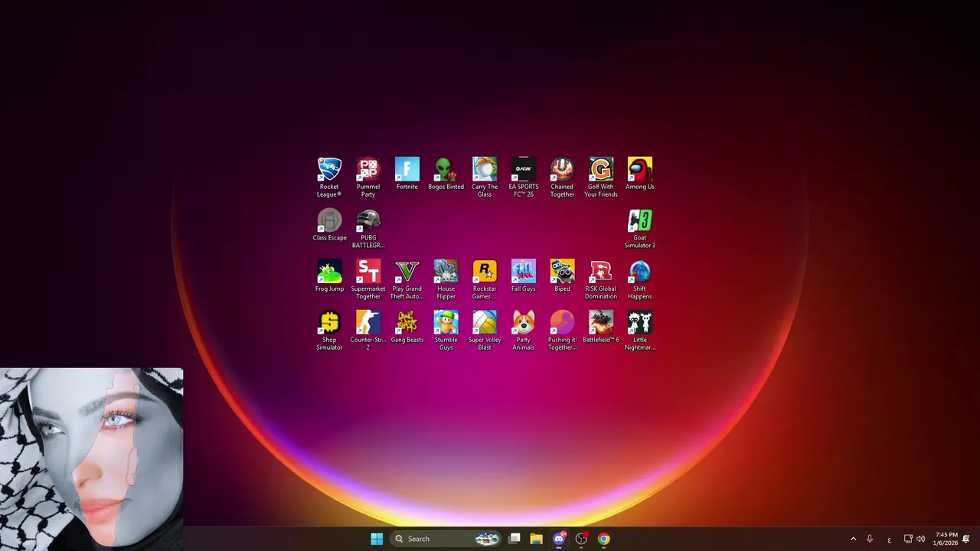Image resolution: width=980 pixels, height=551 pixels.
Task: Select Play Grand Theft Auto shortcut
Action: (407, 280)
